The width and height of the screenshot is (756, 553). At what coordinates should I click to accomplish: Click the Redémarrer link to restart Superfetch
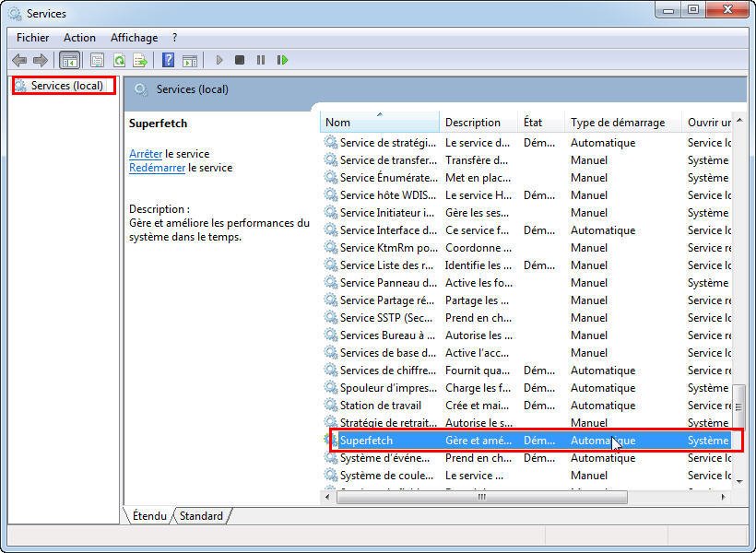(157, 168)
